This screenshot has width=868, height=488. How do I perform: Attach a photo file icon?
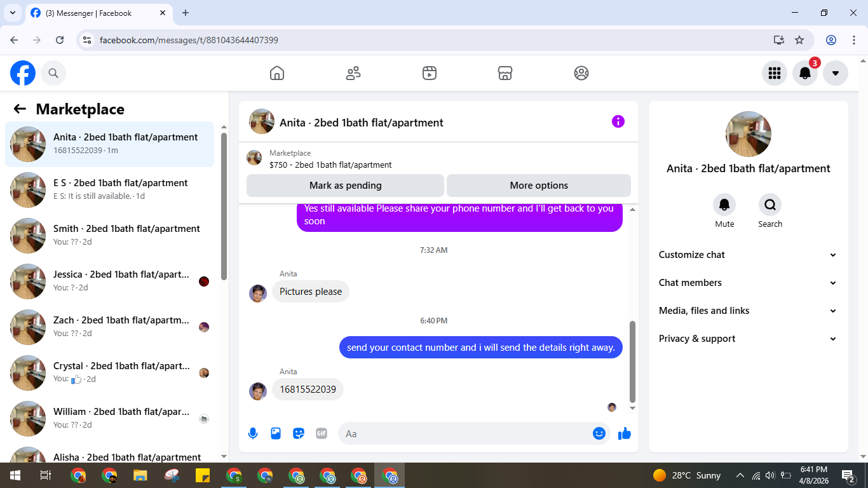(276, 433)
